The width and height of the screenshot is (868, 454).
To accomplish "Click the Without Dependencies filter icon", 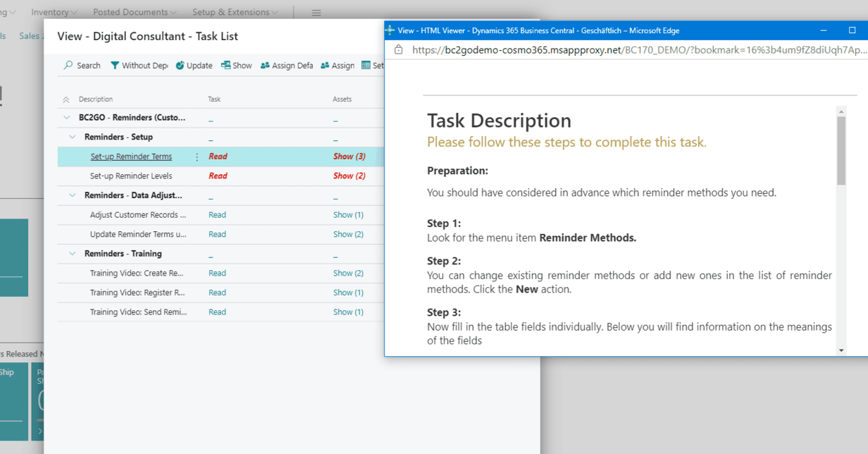I will (115, 66).
